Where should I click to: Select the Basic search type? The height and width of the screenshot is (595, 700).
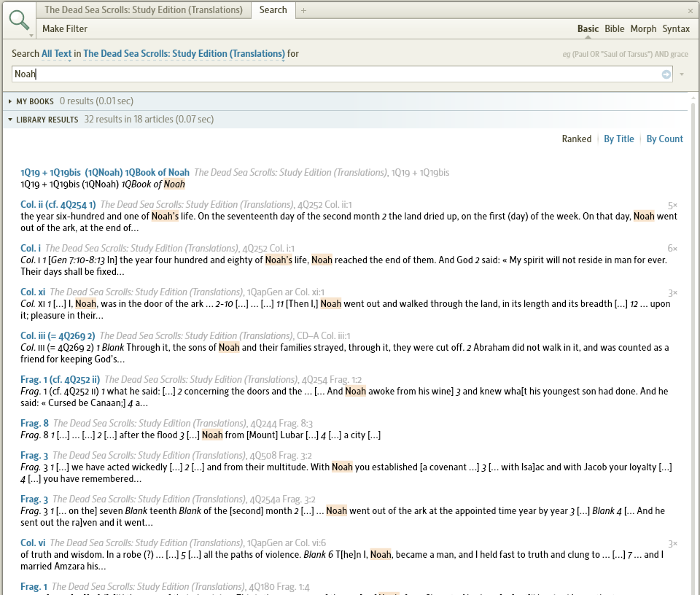588,28
